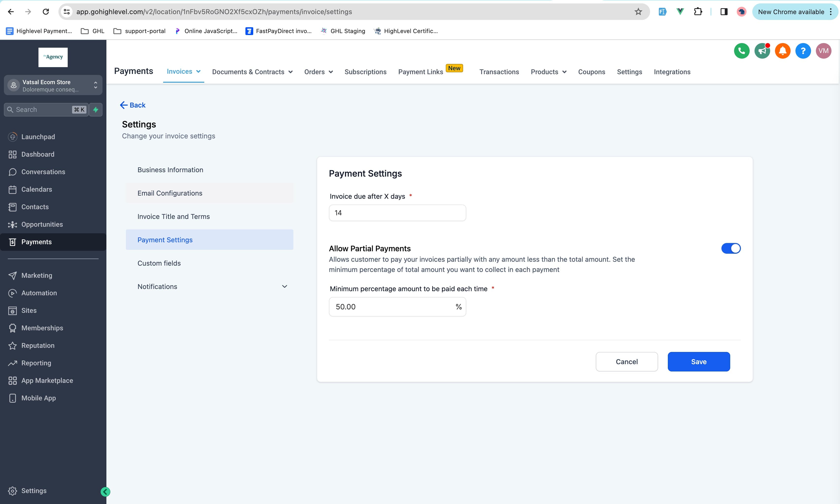This screenshot has height=504, width=840.
Task: Click the Mobile App phone icon
Action: pyautogui.click(x=13, y=398)
